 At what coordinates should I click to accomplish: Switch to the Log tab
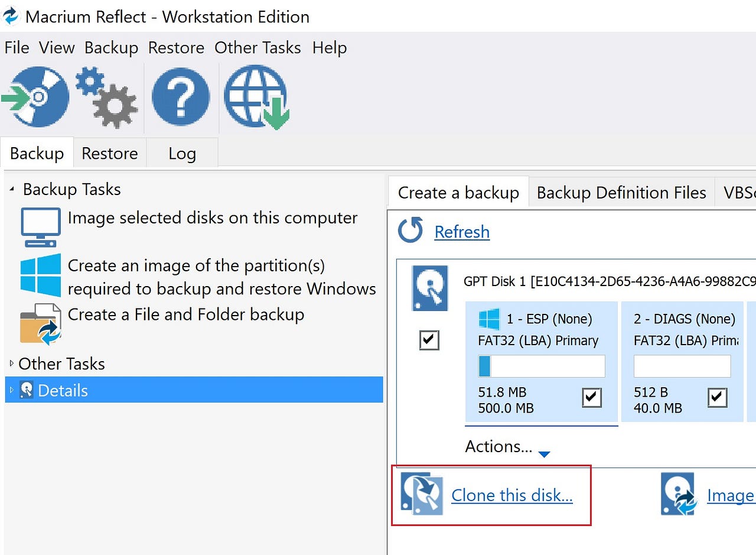(182, 153)
